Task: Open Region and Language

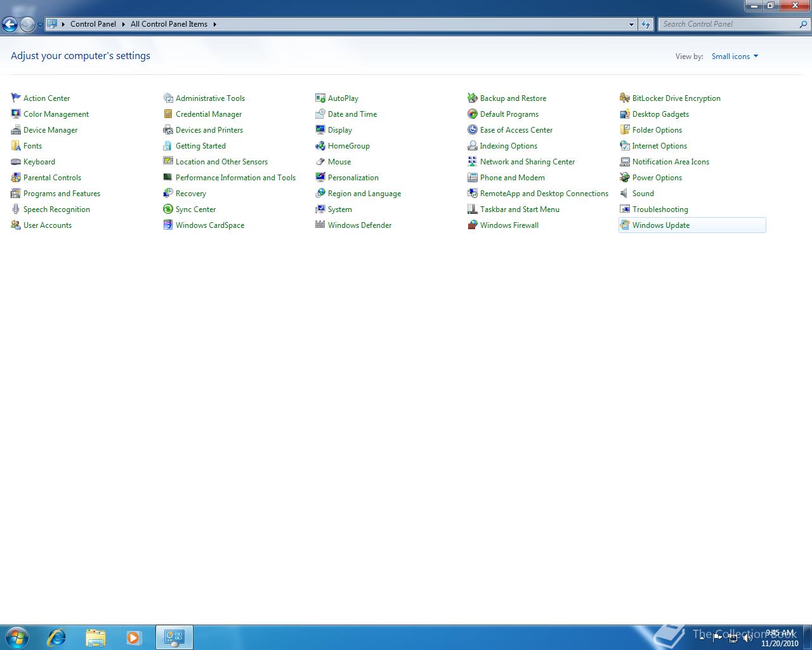Action: pyautogui.click(x=364, y=194)
